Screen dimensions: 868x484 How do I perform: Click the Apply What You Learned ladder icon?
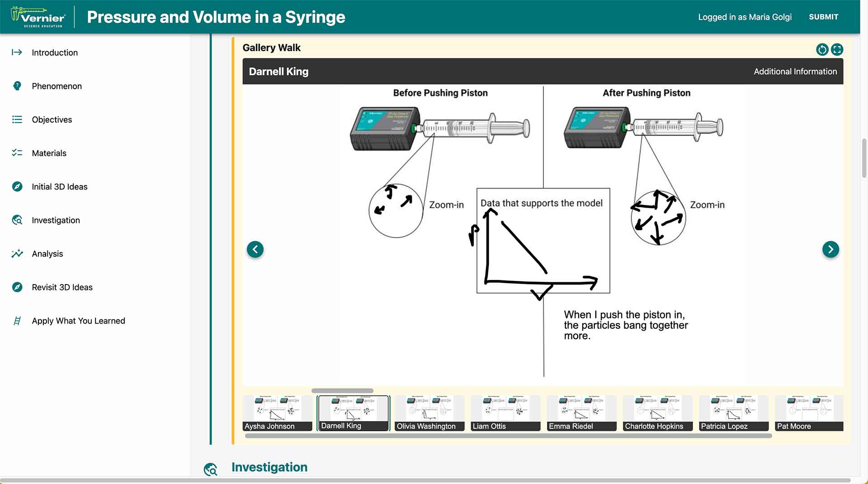tap(17, 321)
